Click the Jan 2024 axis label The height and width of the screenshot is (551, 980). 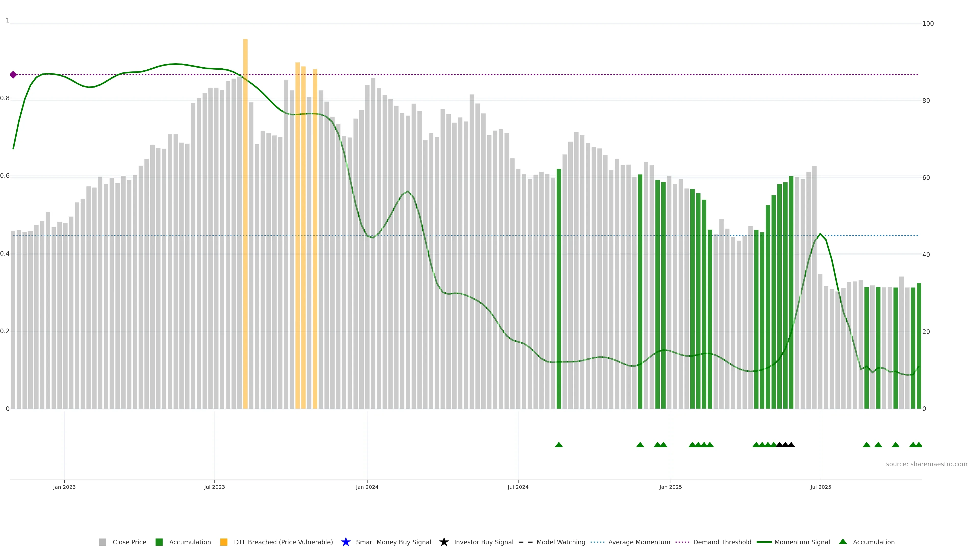point(367,487)
